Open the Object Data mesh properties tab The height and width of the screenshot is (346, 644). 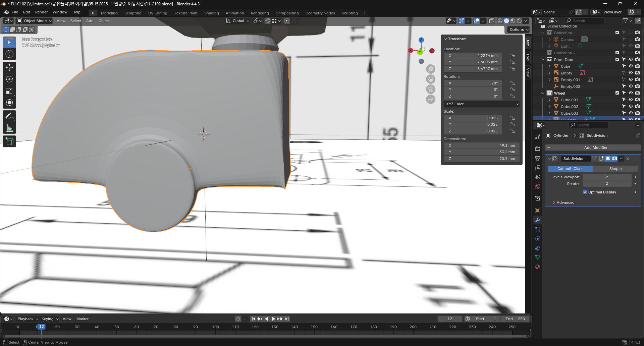pyautogui.click(x=538, y=257)
